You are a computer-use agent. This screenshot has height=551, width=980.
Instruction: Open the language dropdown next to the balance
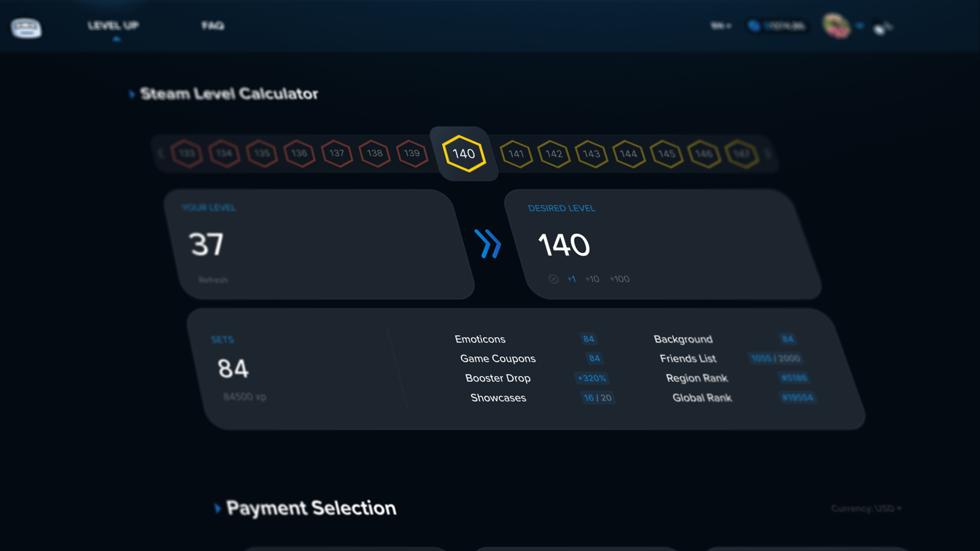pos(720,26)
